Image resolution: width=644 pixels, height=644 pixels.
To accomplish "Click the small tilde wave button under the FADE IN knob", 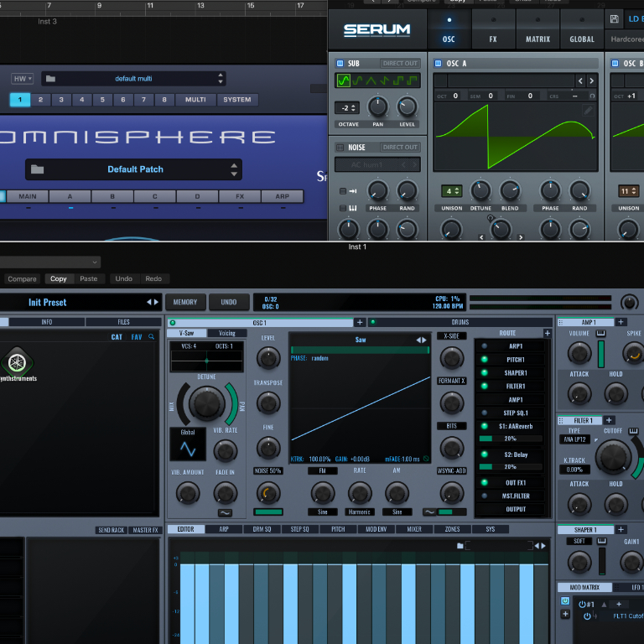I will 225,512.
